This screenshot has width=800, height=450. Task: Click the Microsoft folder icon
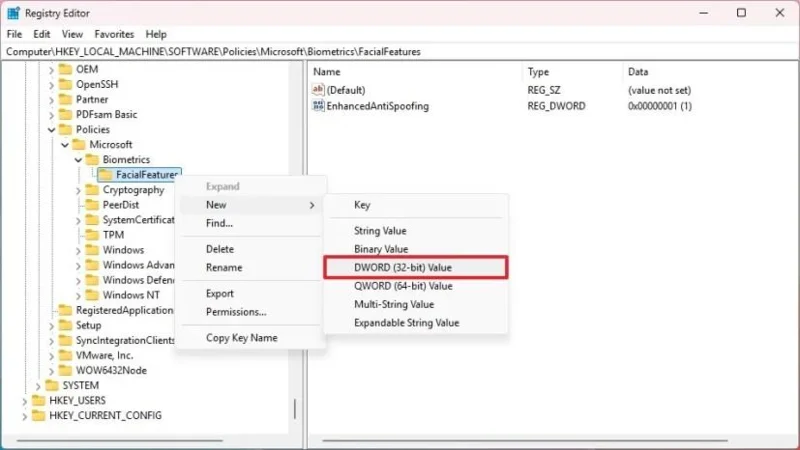tap(79, 144)
